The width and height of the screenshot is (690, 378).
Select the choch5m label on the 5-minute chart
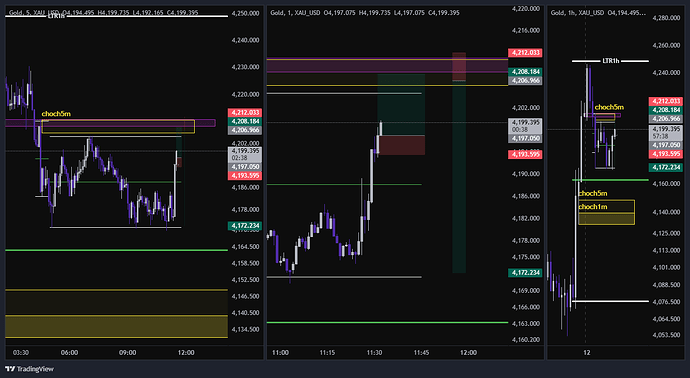pos(56,114)
